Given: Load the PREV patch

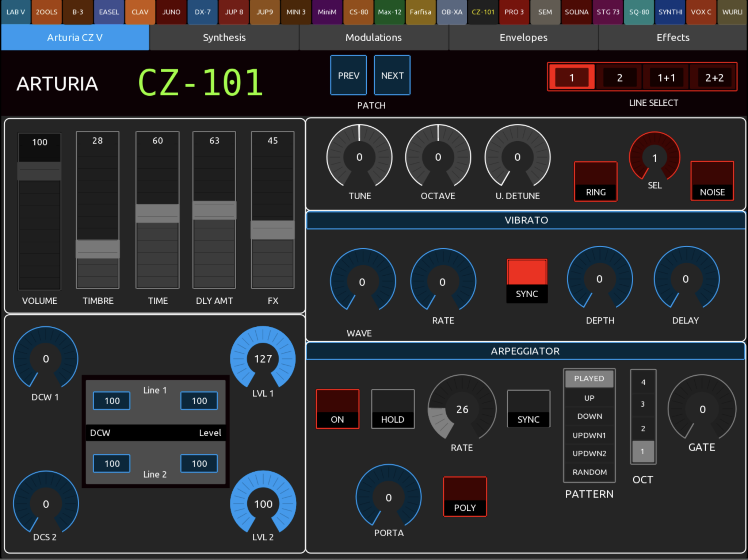Looking at the screenshot, I should [x=348, y=75].
